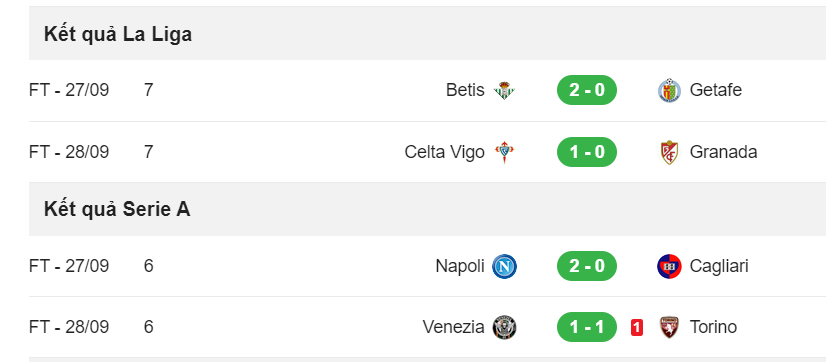Screen dimensions: 826x362
Task: Open the Celta Vigo crest icon
Action: [x=504, y=152]
